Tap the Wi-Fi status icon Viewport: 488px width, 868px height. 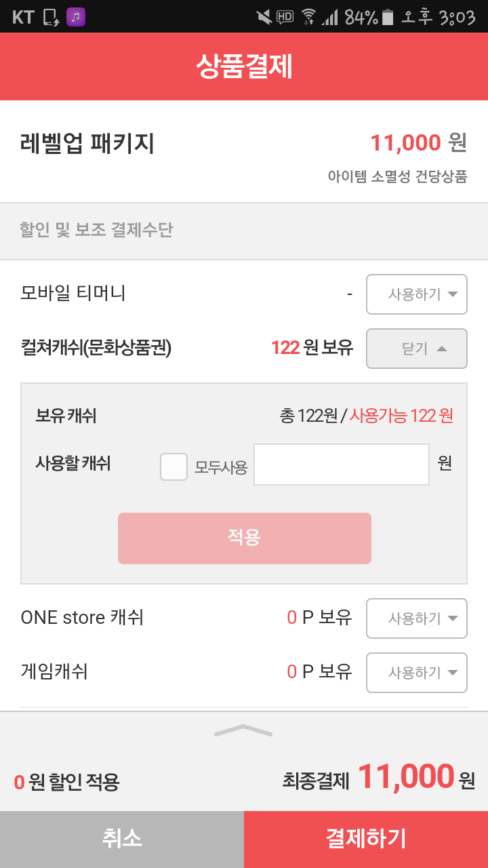click(308, 17)
